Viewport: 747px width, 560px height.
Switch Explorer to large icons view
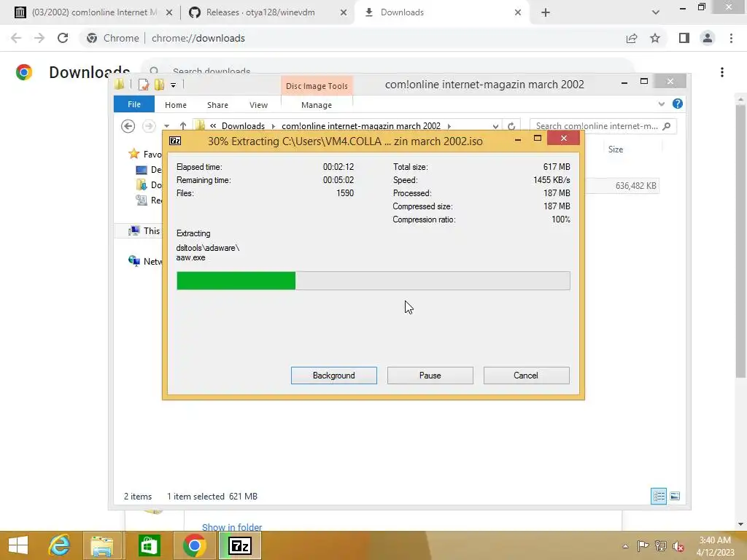(675, 496)
